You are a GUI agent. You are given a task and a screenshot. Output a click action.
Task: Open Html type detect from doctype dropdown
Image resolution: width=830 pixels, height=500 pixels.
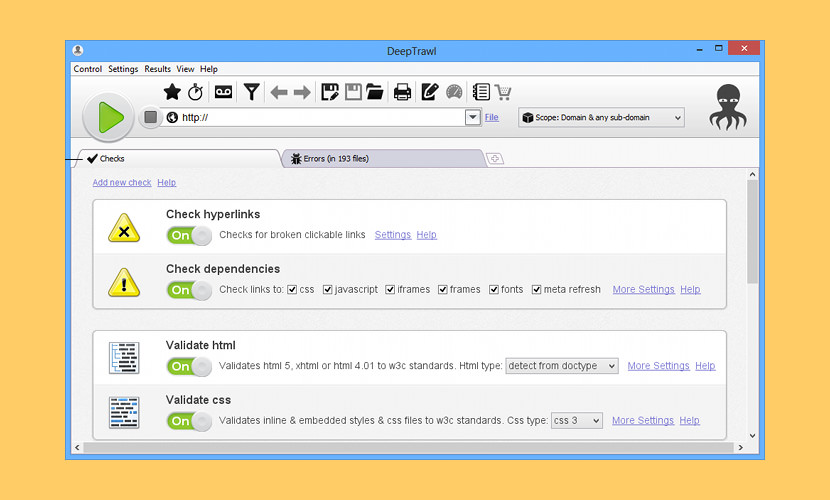point(562,366)
